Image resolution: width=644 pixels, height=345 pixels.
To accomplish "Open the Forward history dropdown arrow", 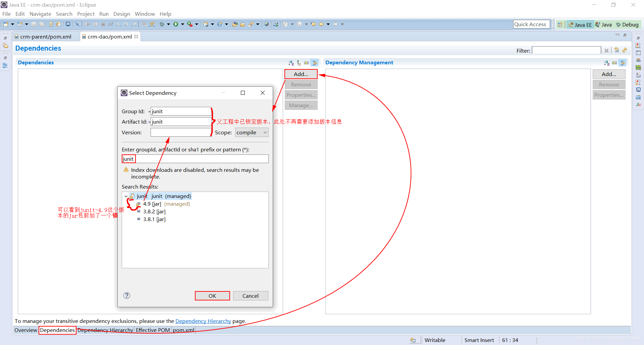I will click(342, 24).
